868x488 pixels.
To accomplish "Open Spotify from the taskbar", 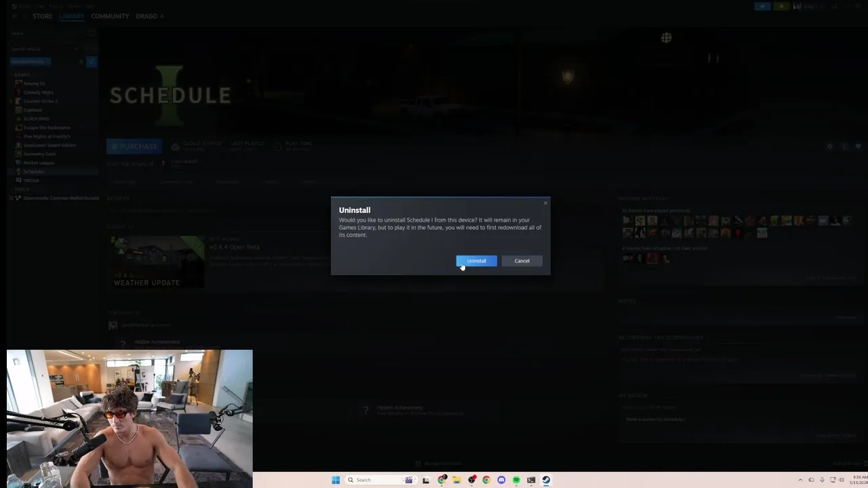I will [x=516, y=480].
